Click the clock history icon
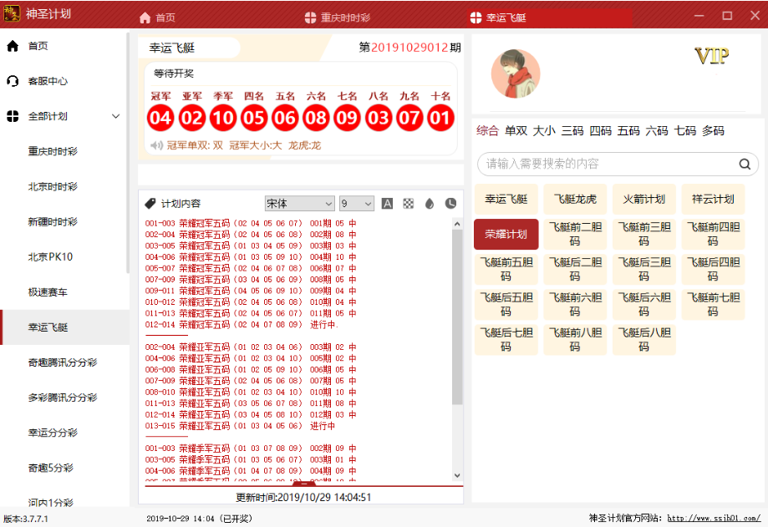This screenshot has width=768, height=532. click(x=450, y=204)
